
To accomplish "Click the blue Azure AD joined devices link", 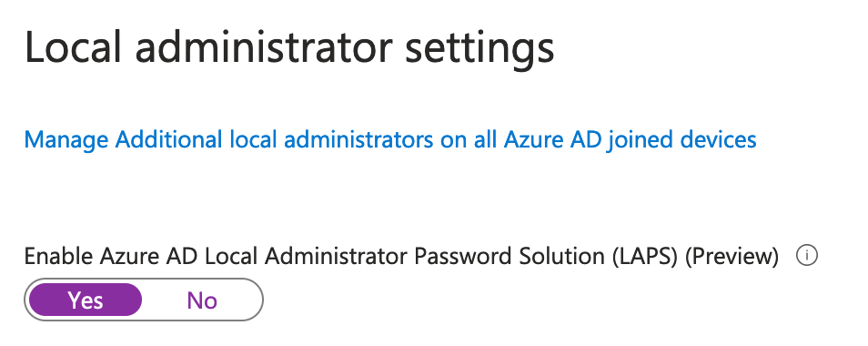I will [x=390, y=139].
